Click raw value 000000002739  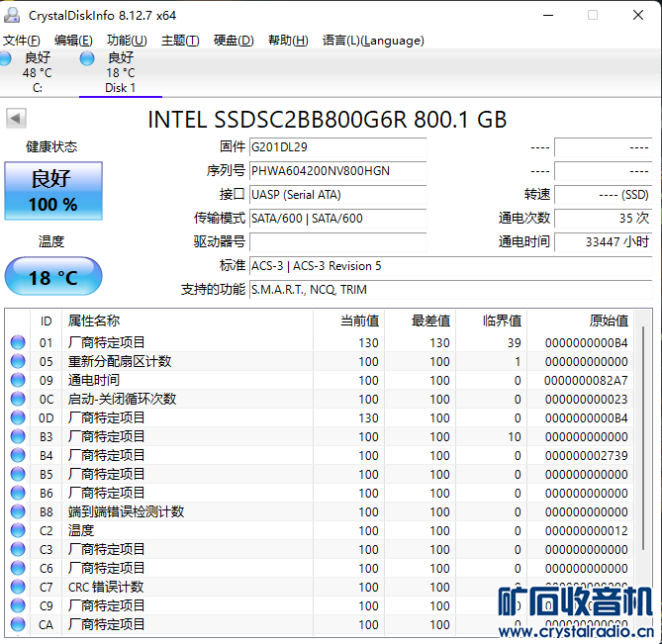click(x=586, y=455)
